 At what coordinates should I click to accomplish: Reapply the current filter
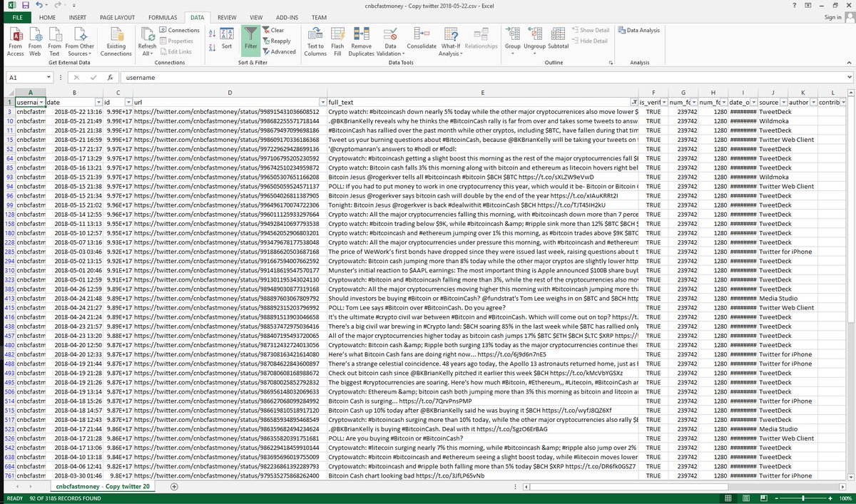(276, 41)
